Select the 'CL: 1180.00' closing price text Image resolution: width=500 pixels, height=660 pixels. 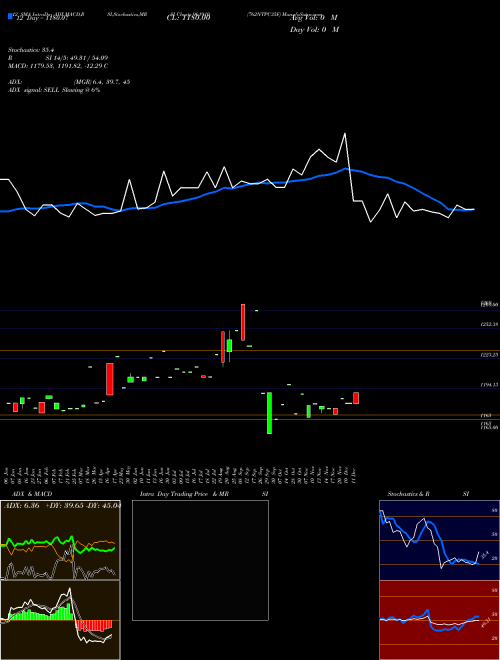coord(188,17)
